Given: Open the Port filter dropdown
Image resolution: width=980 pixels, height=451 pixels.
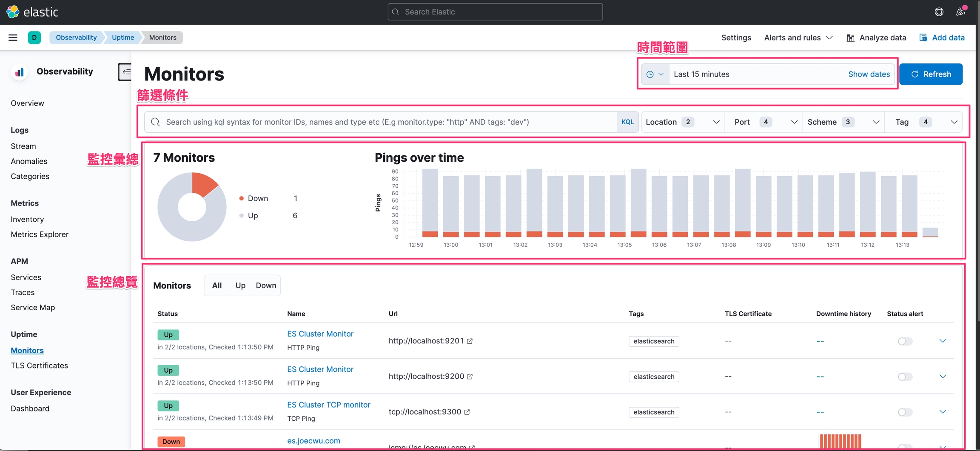Looking at the screenshot, I should tap(764, 122).
